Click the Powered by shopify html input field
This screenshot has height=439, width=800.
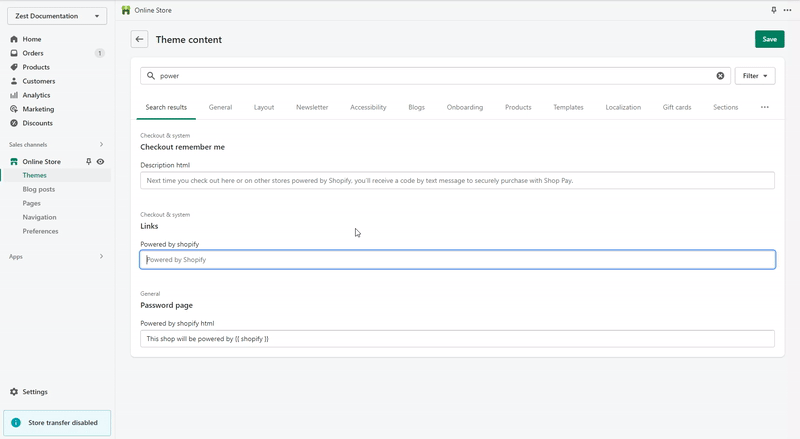(x=457, y=339)
